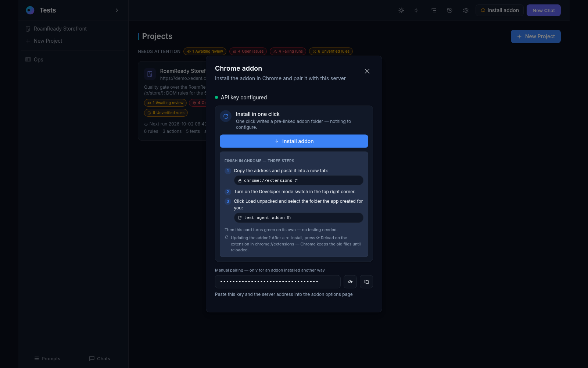Toggle the light/dark theme sun icon

pos(401,10)
